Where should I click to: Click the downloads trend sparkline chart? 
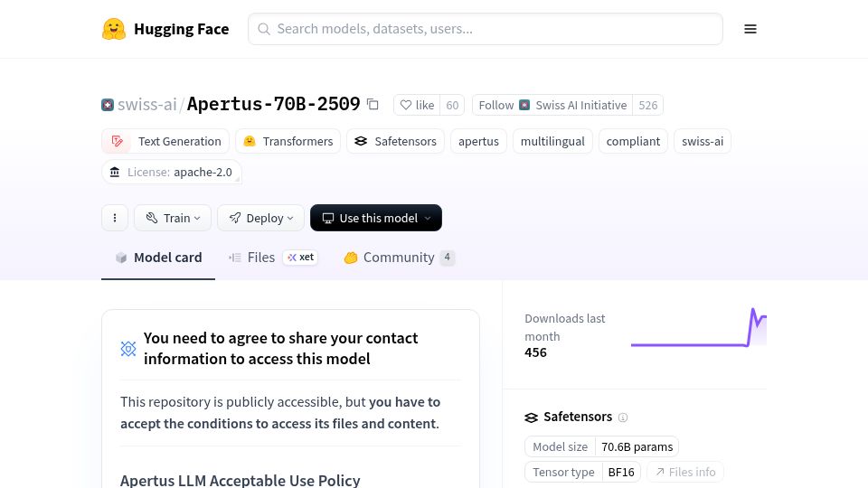699,327
